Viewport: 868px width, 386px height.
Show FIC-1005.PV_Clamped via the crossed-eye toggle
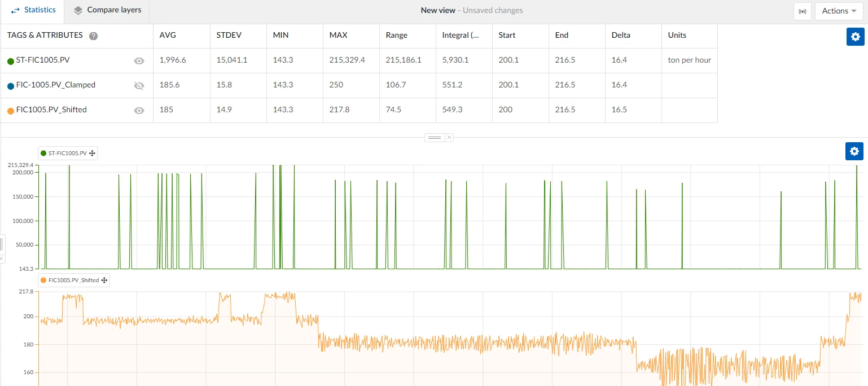[139, 85]
